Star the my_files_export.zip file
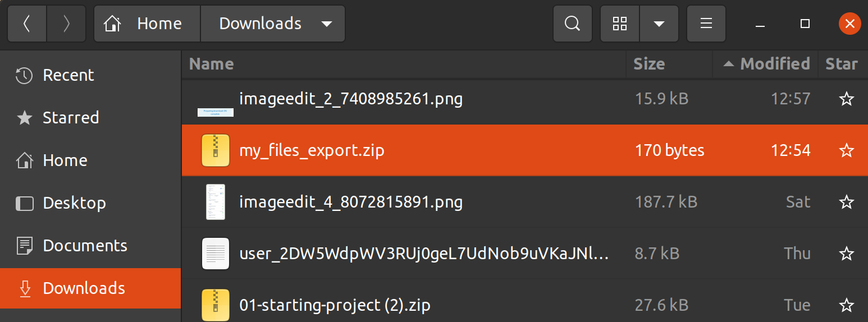This screenshot has height=322, width=868. pos(846,150)
